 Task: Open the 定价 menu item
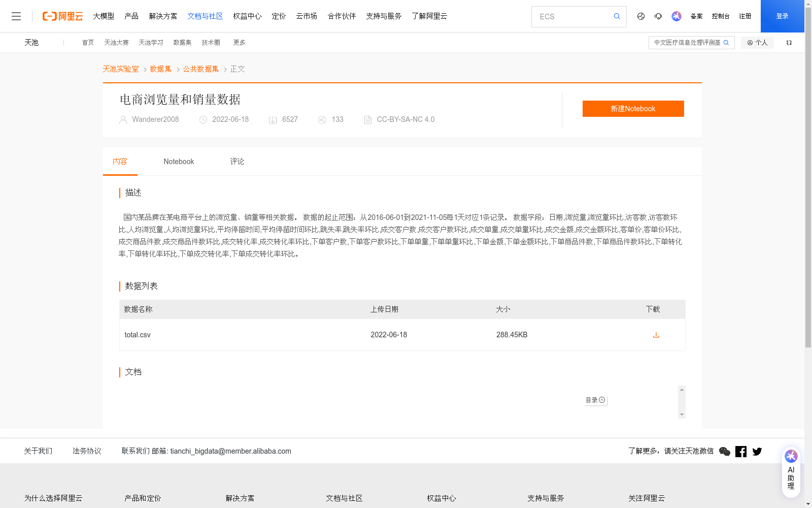pyautogui.click(x=279, y=16)
